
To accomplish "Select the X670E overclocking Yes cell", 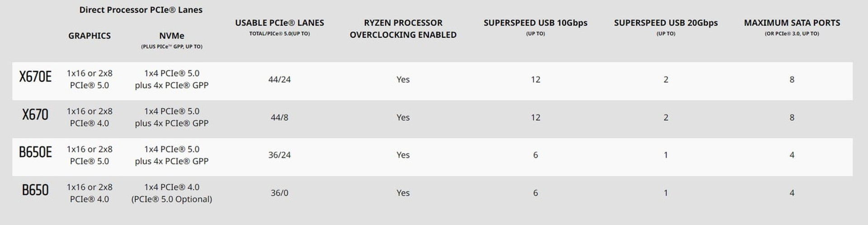I will [x=403, y=80].
